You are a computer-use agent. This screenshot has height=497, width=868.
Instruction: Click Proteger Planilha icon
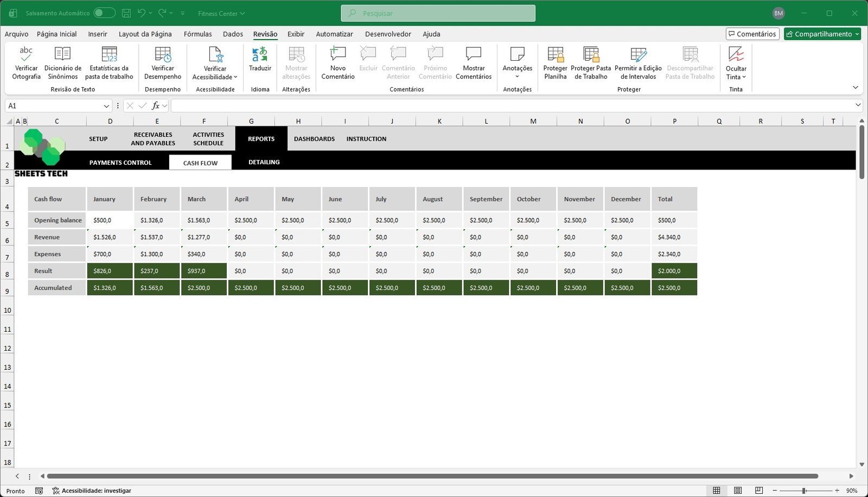tap(555, 54)
